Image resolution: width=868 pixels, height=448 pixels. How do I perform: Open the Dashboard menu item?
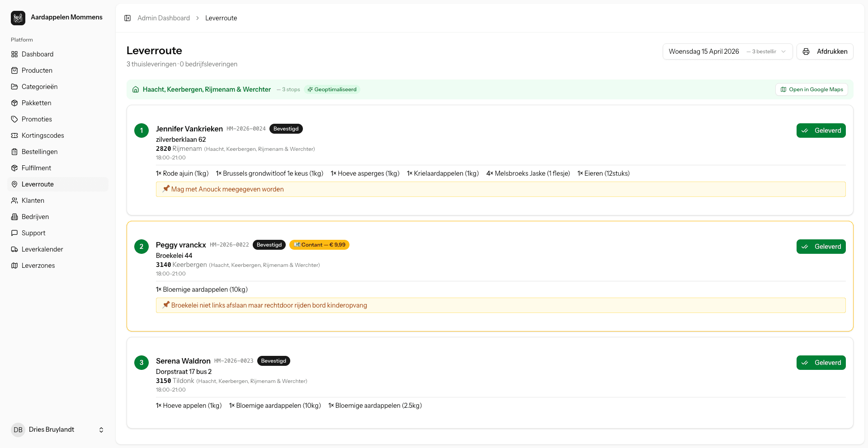[58, 54]
